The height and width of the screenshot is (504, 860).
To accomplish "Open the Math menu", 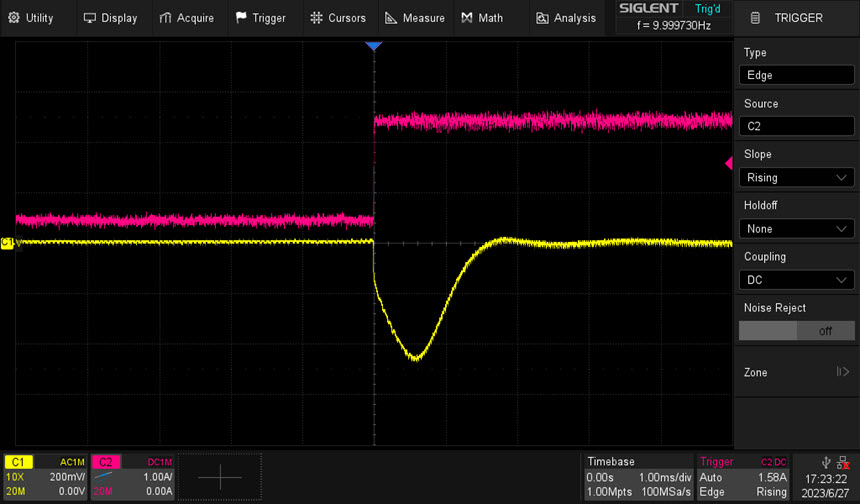I will point(482,18).
